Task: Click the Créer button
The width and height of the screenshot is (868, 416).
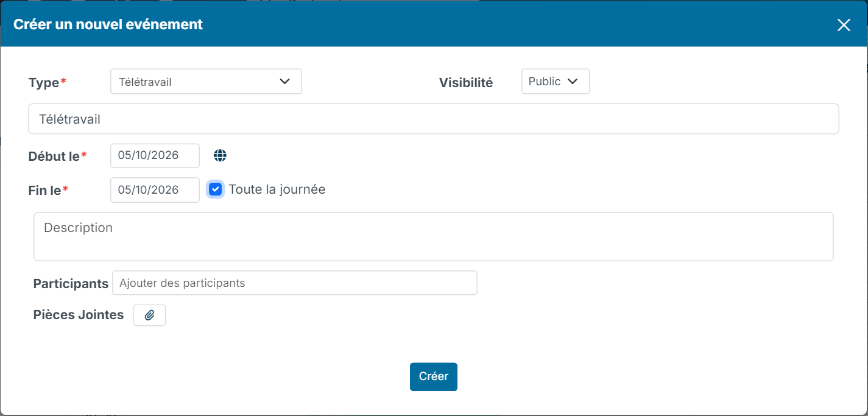Action: 434,376
